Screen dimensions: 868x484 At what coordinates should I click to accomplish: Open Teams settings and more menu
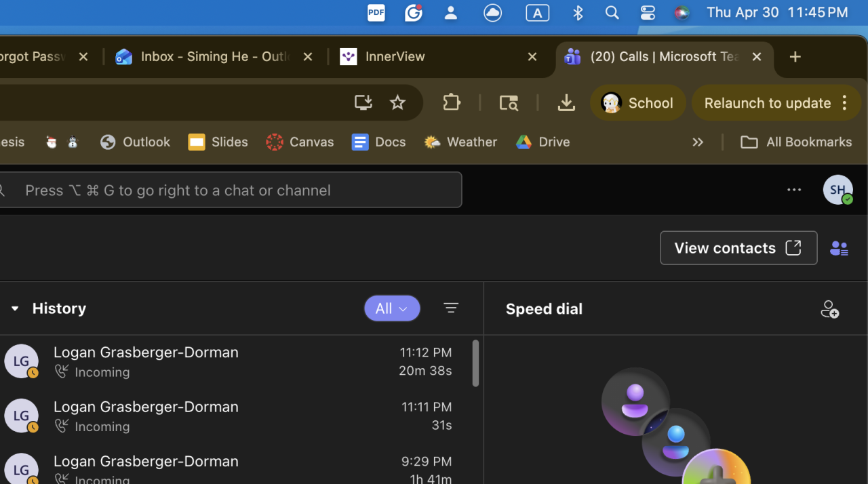(x=794, y=190)
